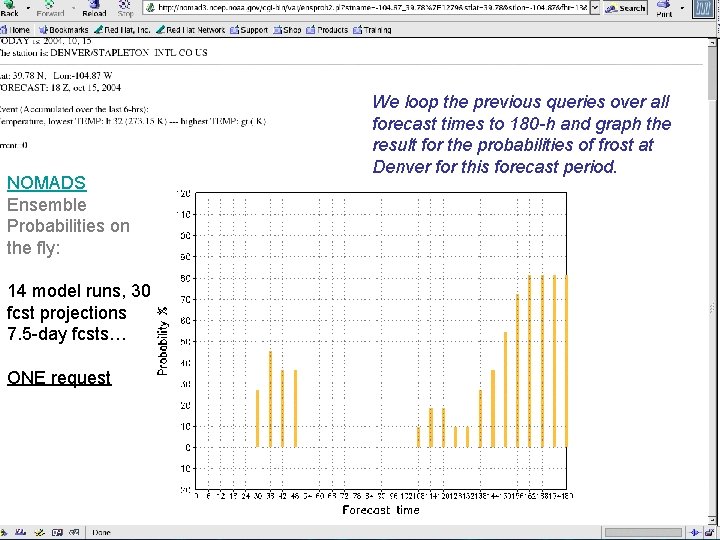Open the Shop bookmark folder

[x=287, y=30]
